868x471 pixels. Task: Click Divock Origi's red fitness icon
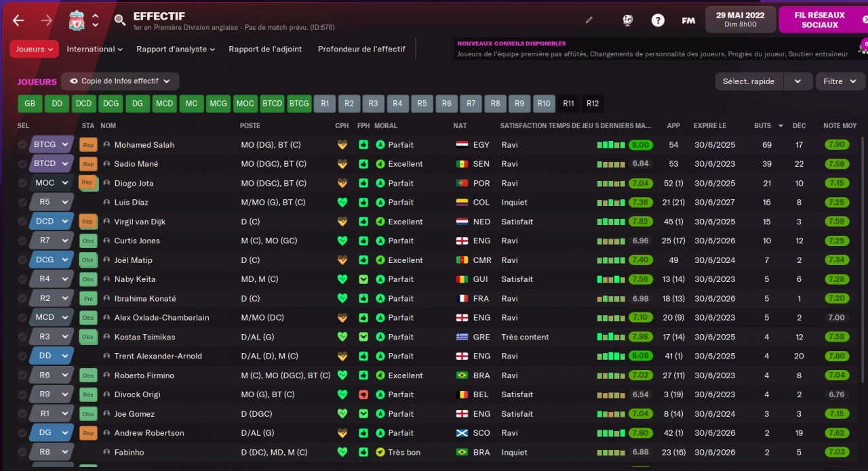tap(364, 394)
